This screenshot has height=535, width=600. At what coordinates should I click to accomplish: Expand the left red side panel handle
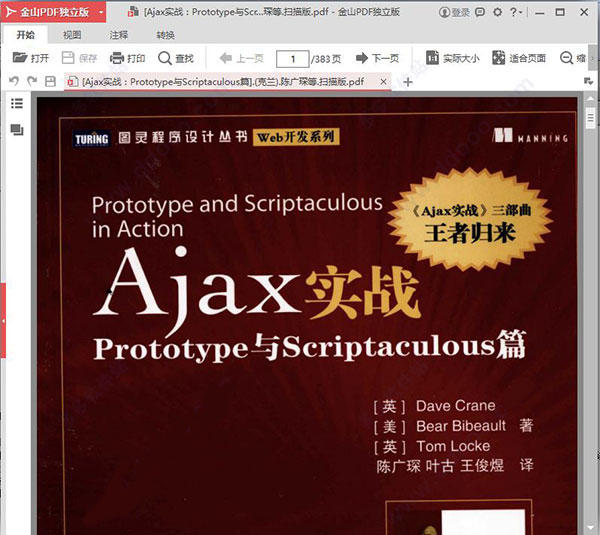(3, 321)
